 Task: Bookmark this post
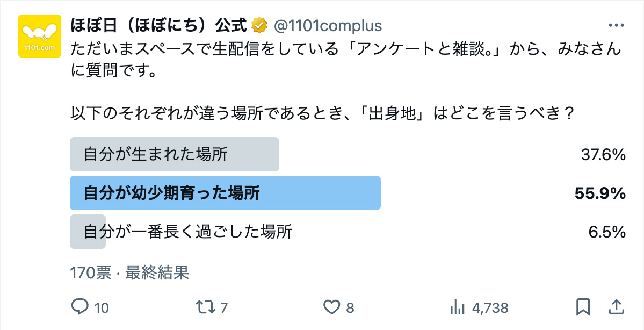click(x=583, y=307)
